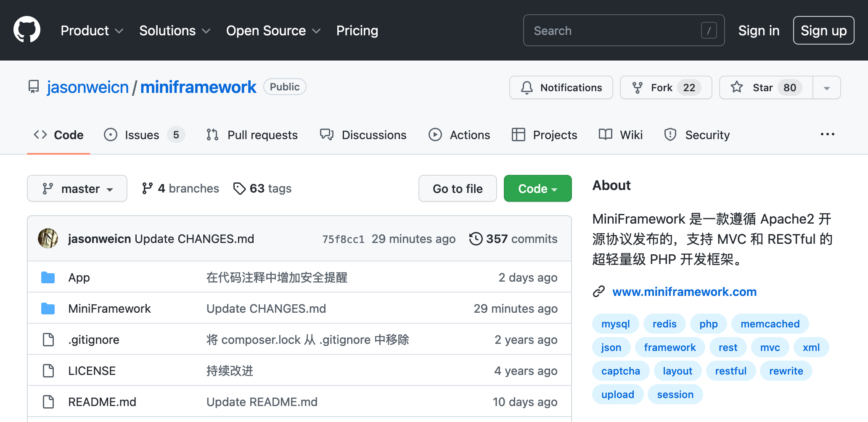This screenshot has height=422, width=868.
Task: Open the Update CHANGES.md latest commit message
Action: point(194,239)
